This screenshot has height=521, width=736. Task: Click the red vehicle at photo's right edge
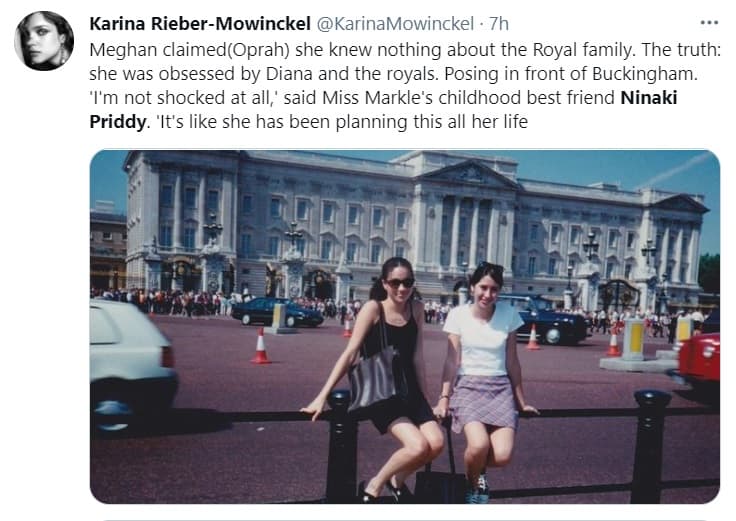[698, 361]
